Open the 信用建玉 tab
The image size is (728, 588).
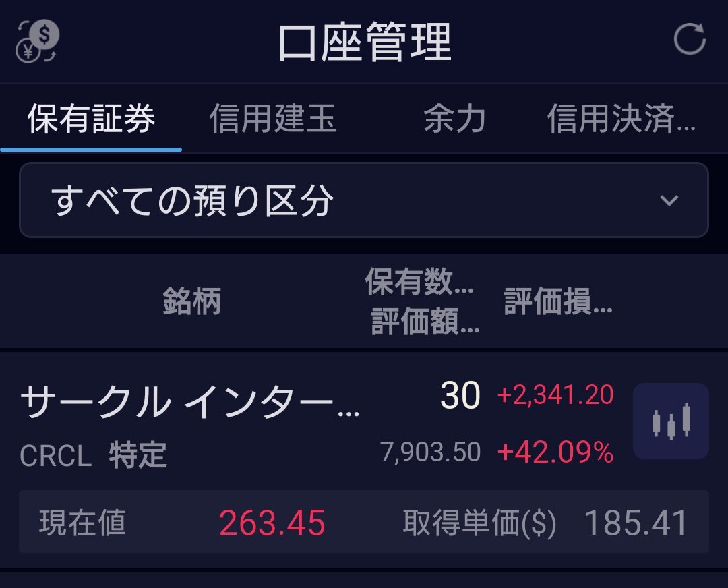click(x=273, y=119)
